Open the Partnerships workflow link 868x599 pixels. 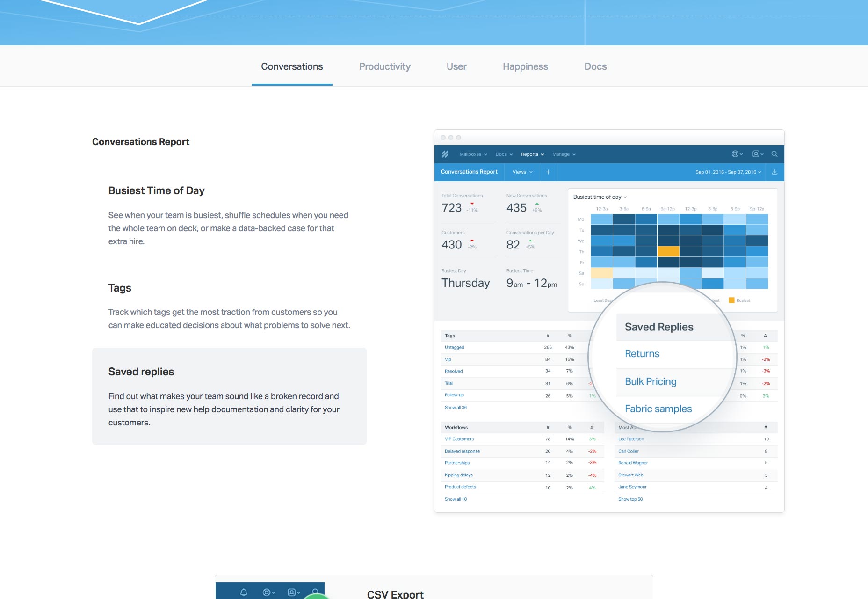[x=457, y=463]
